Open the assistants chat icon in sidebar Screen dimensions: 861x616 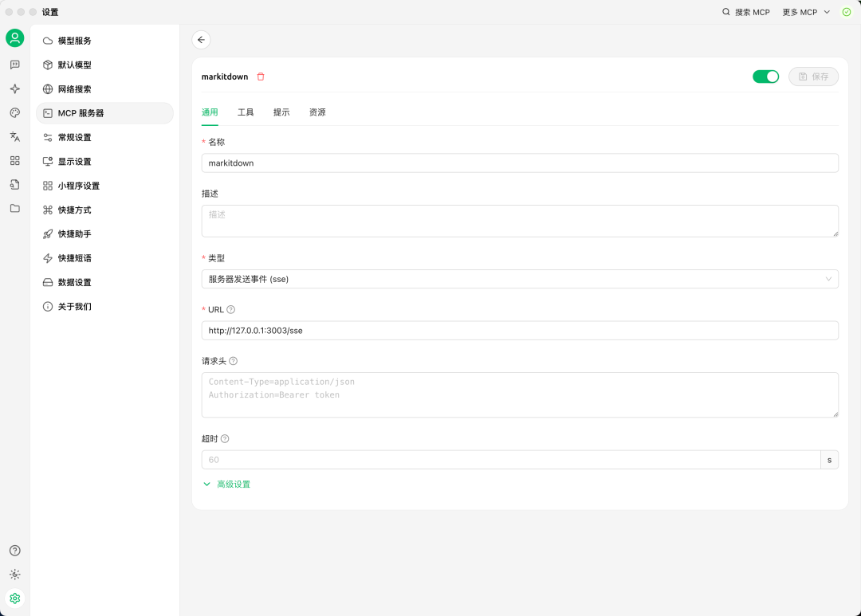coord(14,65)
